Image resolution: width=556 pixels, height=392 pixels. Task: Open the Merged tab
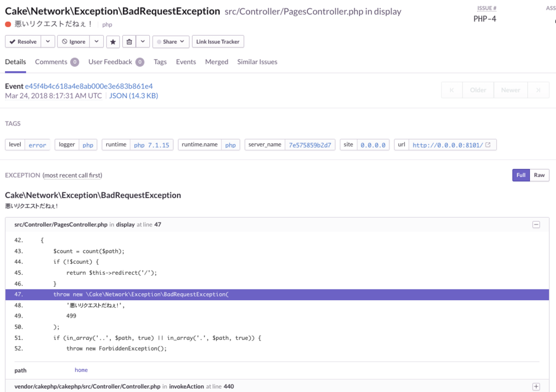click(x=217, y=62)
